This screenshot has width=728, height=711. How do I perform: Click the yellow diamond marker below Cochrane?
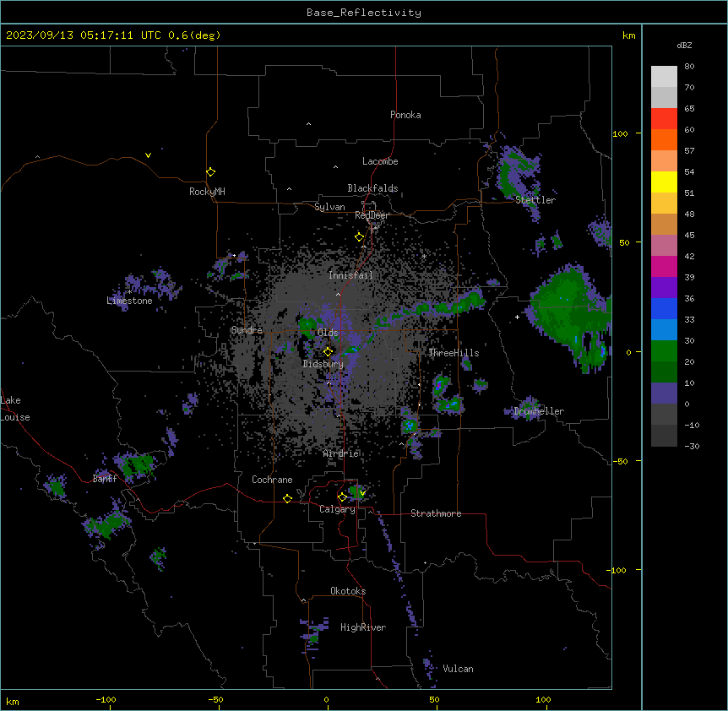287,498
